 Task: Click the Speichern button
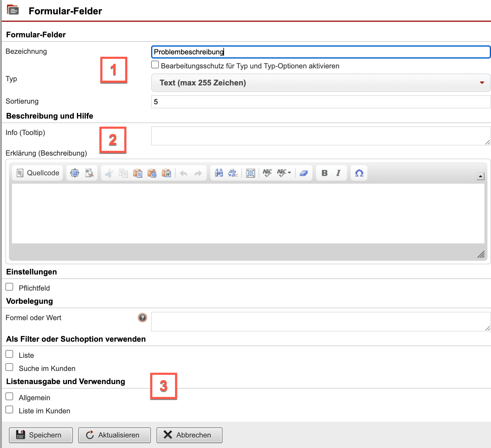(41, 435)
